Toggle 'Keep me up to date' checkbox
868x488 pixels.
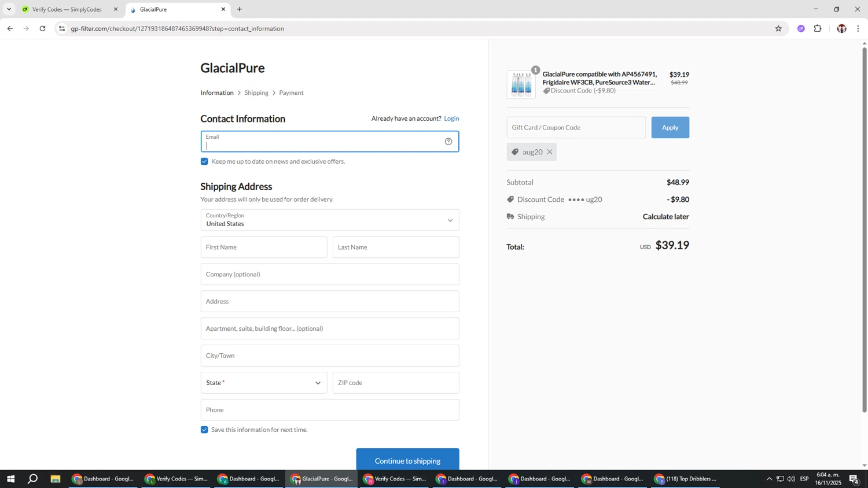point(204,161)
